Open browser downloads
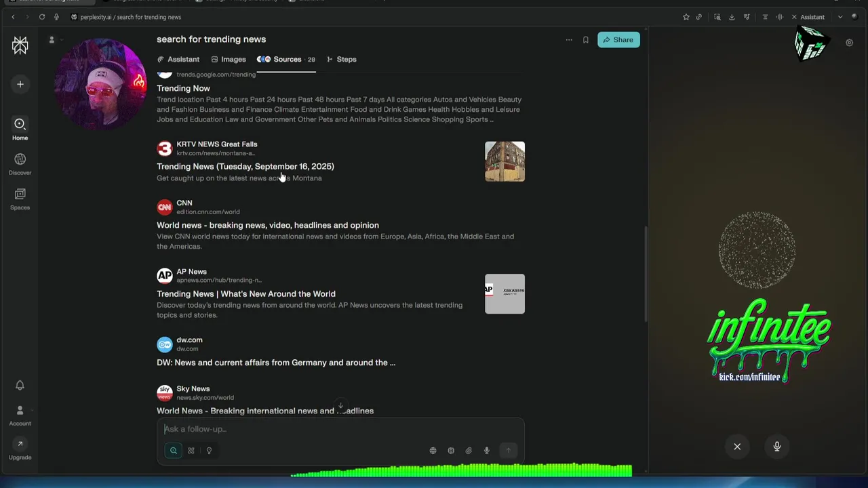868x488 pixels. 732,17
